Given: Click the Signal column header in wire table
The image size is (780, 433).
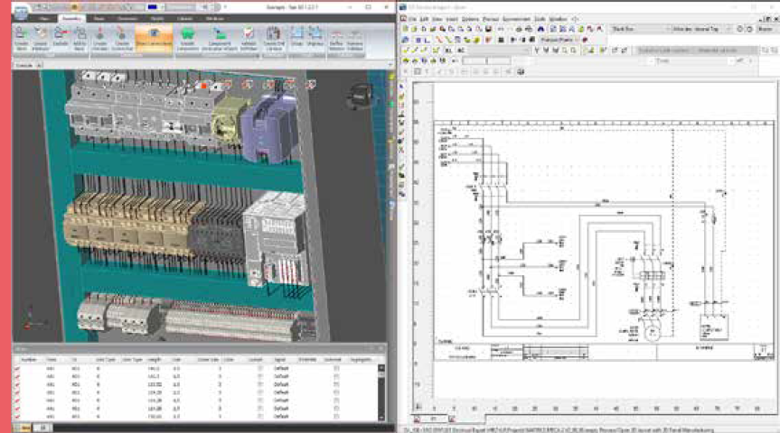Looking at the screenshot, I should click(280, 359).
